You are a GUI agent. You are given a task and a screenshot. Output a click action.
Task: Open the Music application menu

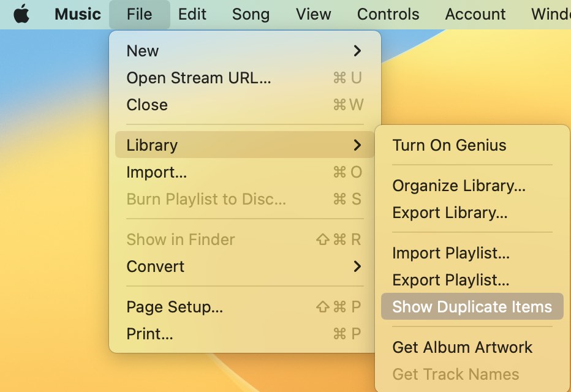point(77,14)
